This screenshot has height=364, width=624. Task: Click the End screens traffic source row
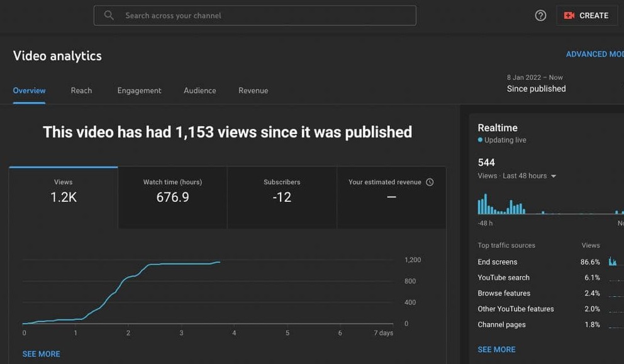tap(551, 262)
